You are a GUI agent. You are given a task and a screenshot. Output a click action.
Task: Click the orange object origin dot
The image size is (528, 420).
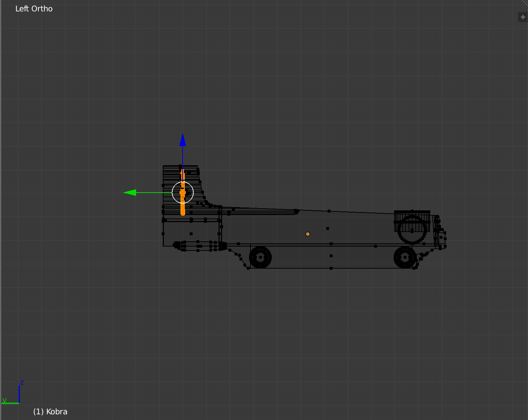(308, 234)
